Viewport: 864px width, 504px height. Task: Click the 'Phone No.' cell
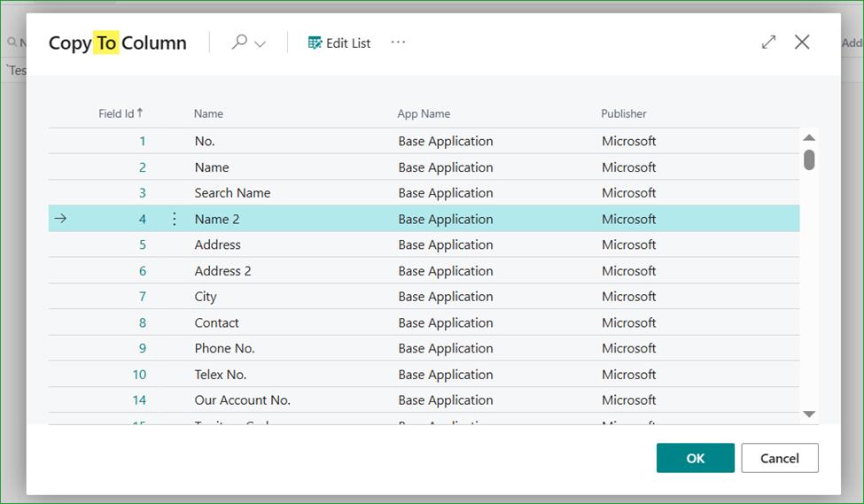224,348
